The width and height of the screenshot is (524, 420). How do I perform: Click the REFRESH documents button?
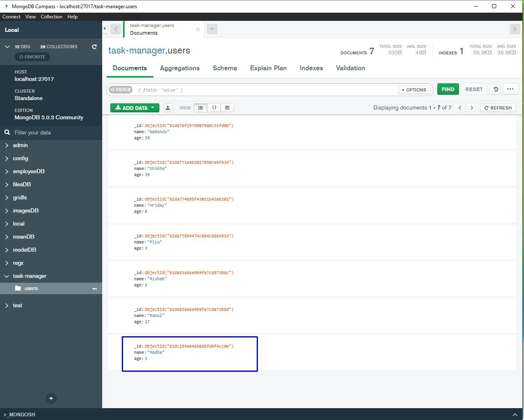coord(498,108)
